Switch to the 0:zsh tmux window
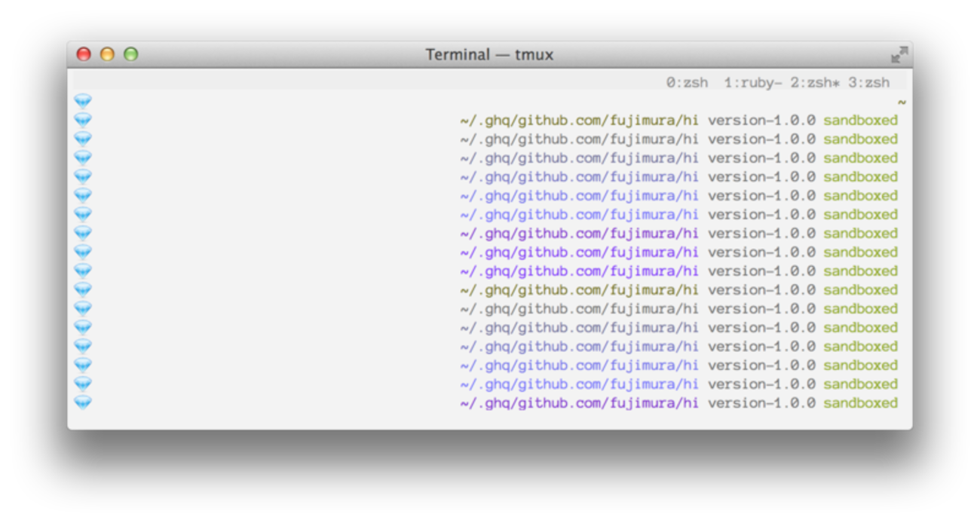 [x=687, y=83]
